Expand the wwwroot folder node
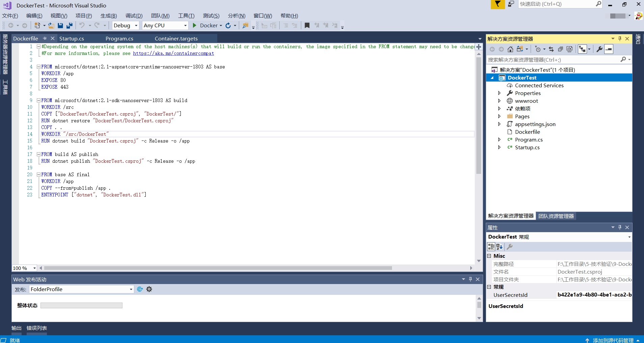Image resolution: width=644 pixels, height=343 pixels. point(499,101)
